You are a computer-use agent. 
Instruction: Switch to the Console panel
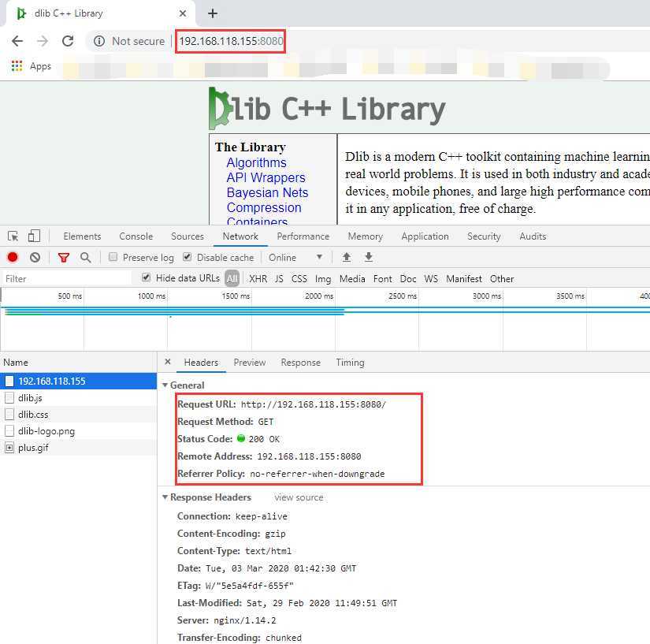coord(136,236)
